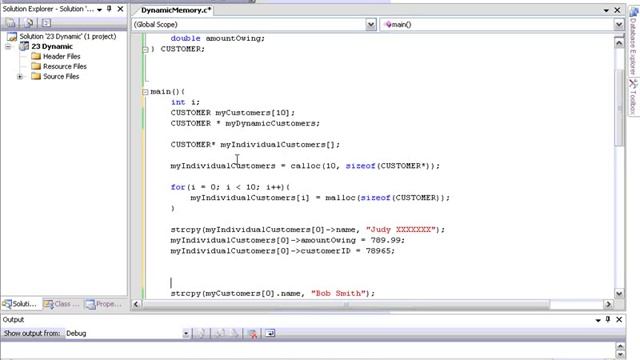Click Clear All icon in Output toolbar
Screen dimensions: 640x360
253,333
